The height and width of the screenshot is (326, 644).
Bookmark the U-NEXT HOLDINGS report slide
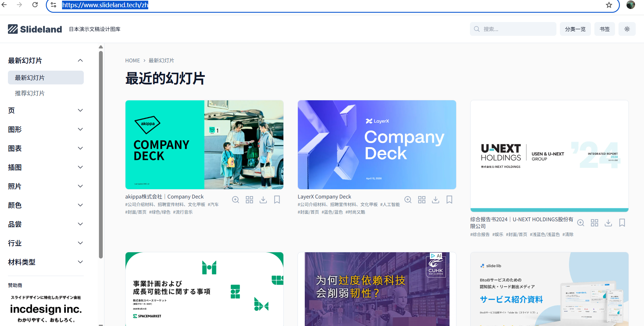(x=622, y=223)
